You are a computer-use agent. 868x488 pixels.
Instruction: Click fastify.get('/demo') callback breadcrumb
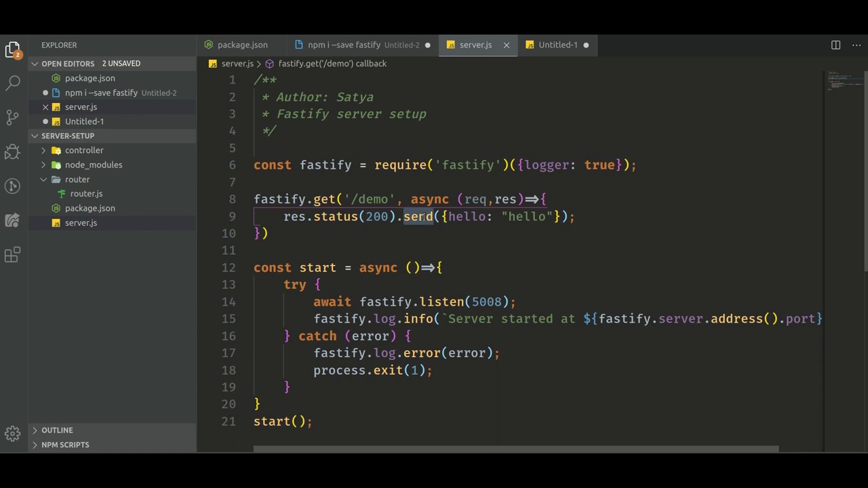pos(332,64)
